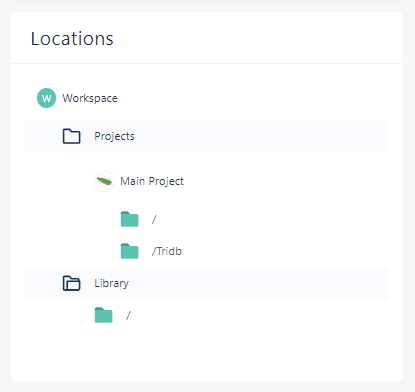Select the Workspace label
Viewport: 415px width, 392px height.
[x=90, y=98]
